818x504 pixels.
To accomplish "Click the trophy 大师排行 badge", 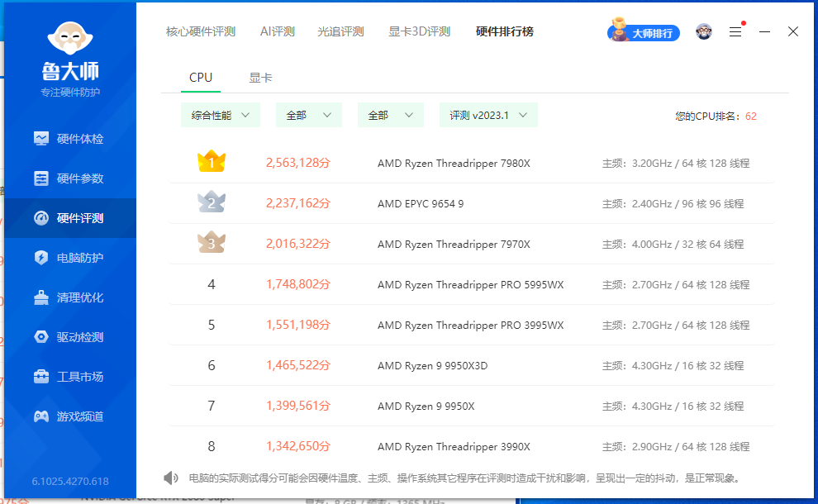I will tap(643, 31).
